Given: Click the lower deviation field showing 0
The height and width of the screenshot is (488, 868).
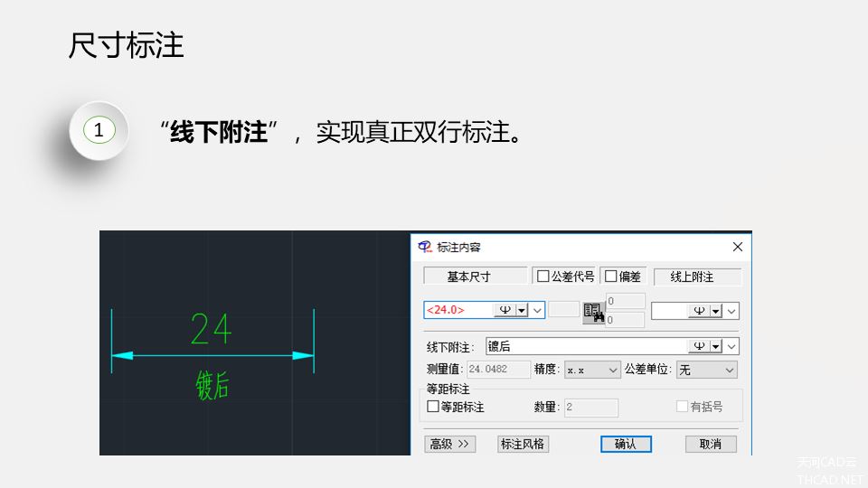Looking at the screenshot, I should click(626, 320).
